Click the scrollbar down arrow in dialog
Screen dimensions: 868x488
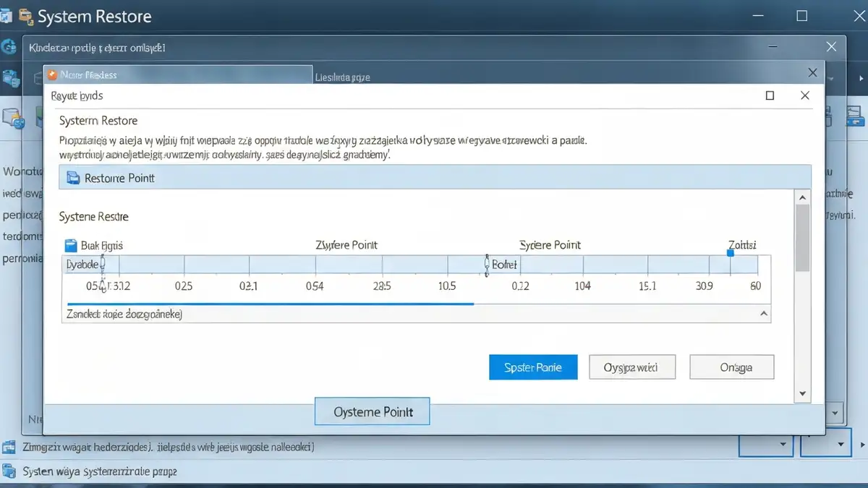(801, 393)
